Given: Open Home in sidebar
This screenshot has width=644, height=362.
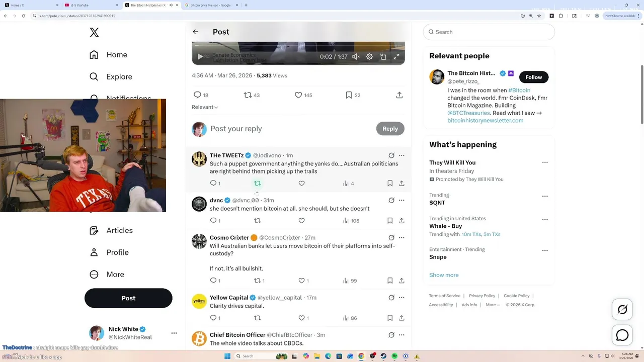Looking at the screenshot, I should point(108,55).
